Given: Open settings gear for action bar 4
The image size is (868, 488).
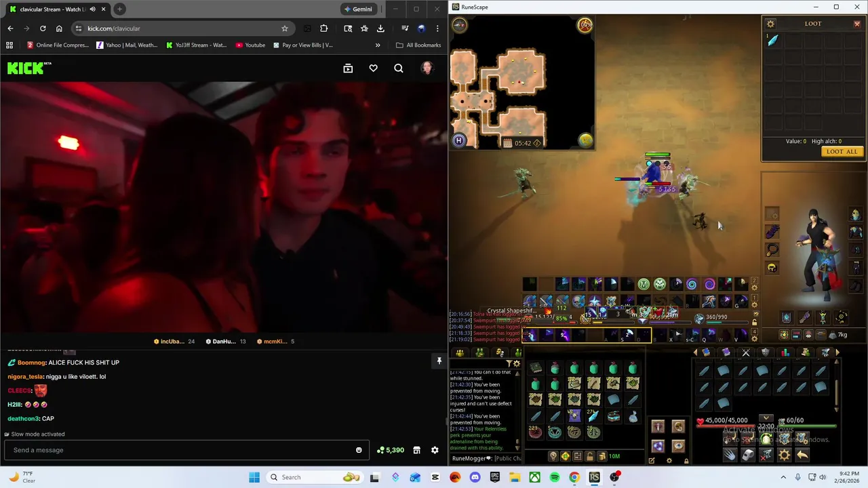Looking at the screenshot, I should click(x=754, y=339).
